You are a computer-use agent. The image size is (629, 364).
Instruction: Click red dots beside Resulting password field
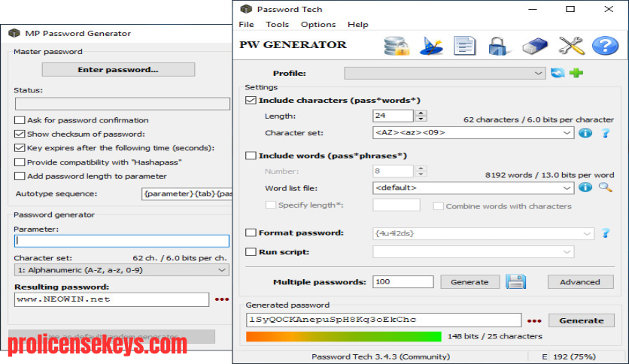coord(221,299)
